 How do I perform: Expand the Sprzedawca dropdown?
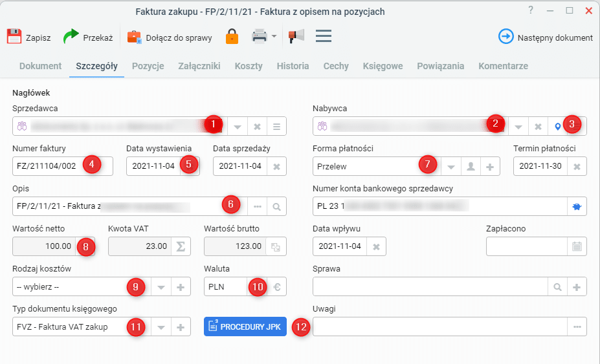(238, 127)
